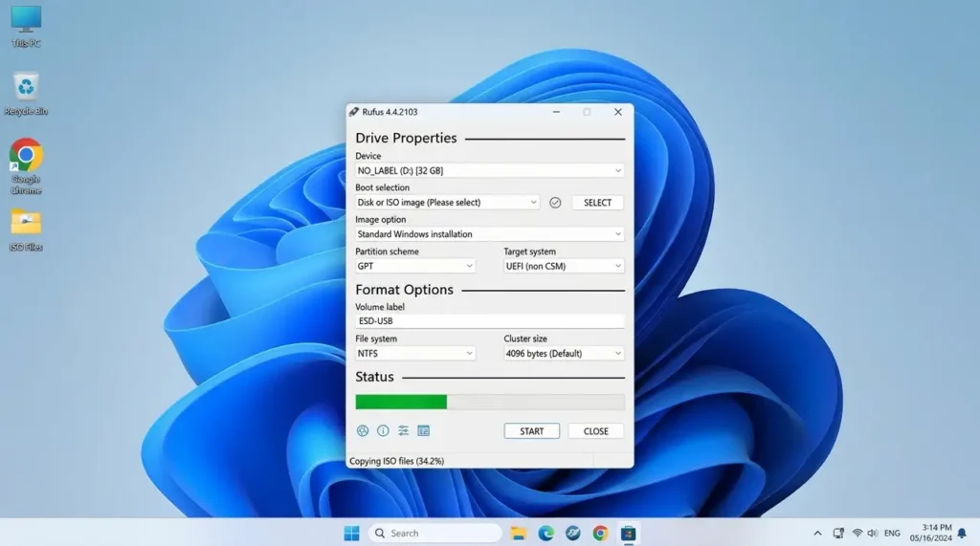Open Rufus settings sliders icon
The height and width of the screenshot is (546, 980).
click(x=403, y=430)
